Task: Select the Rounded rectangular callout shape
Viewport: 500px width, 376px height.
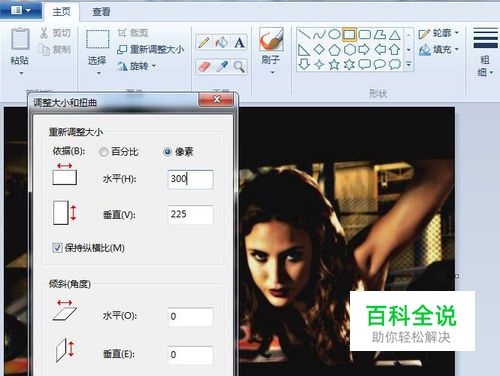Action: [x=364, y=64]
